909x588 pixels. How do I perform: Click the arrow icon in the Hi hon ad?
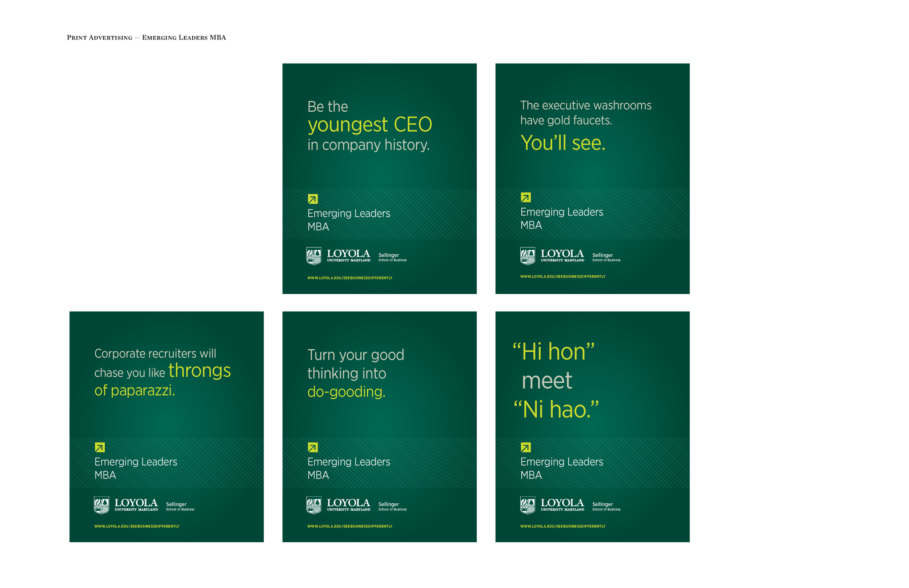point(525,447)
